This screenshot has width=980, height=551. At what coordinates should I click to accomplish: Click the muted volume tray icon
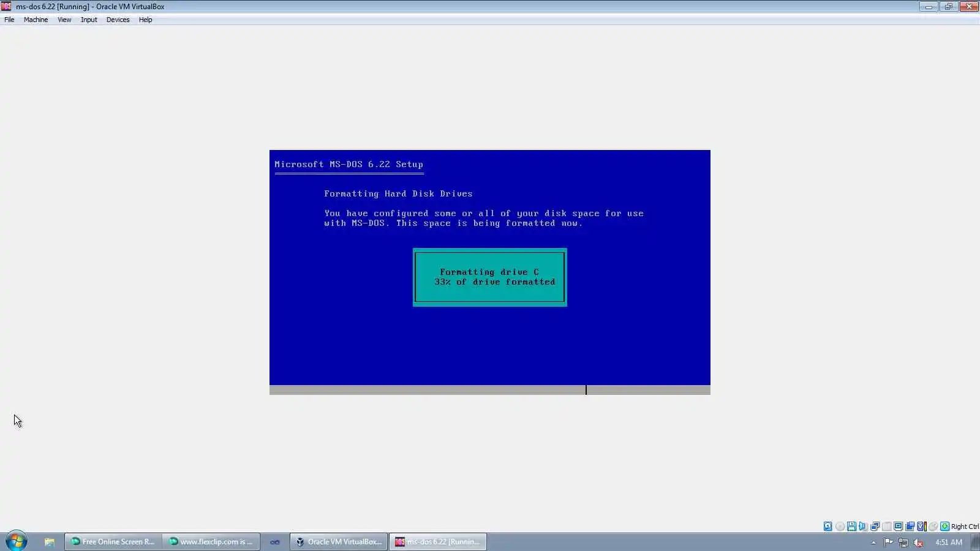click(918, 542)
